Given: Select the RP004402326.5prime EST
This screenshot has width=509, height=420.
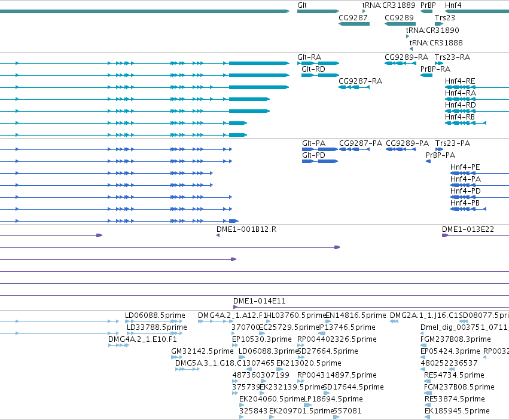Looking at the screenshot, I should [x=301, y=345].
